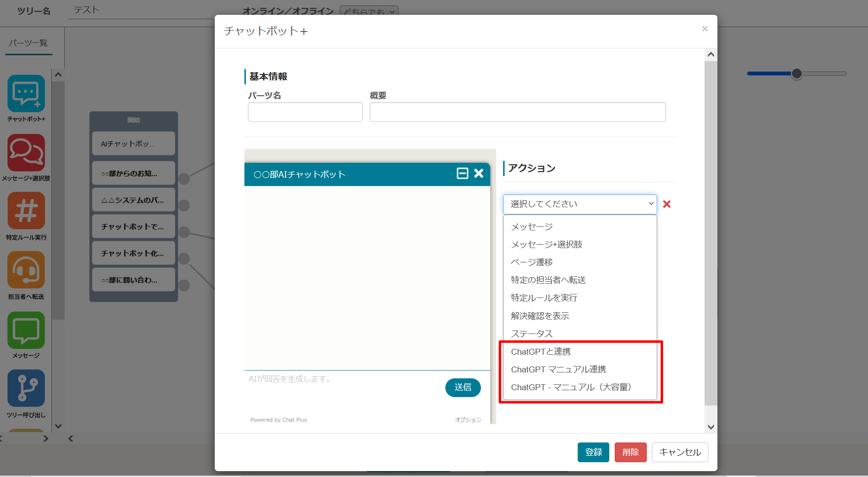Click the 担当者へ転送 headset icon
Screen dimensions: 868x477
point(26,270)
